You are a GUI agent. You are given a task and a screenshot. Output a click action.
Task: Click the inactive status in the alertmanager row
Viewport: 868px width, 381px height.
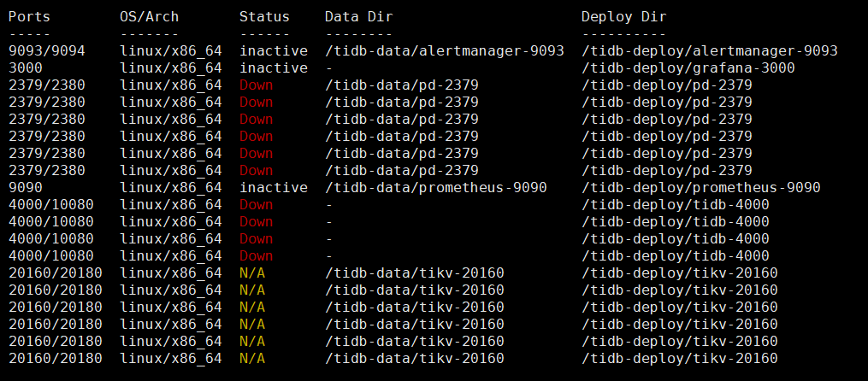click(x=273, y=50)
